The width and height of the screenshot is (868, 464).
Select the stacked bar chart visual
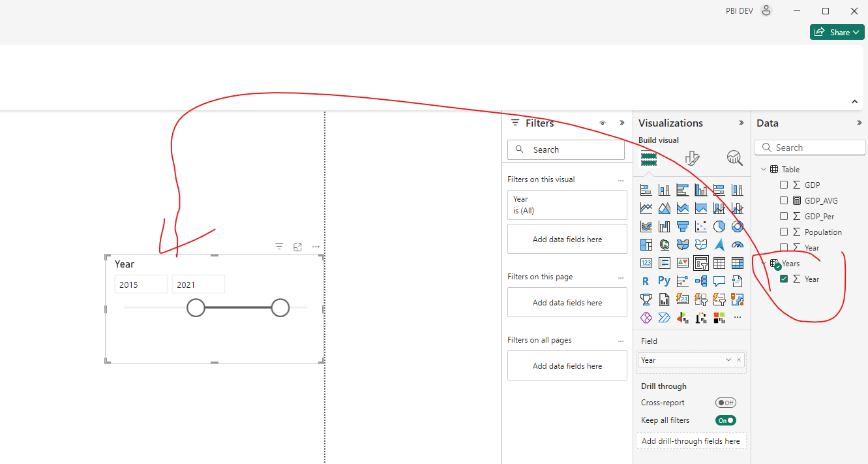click(x=646, y=190)
